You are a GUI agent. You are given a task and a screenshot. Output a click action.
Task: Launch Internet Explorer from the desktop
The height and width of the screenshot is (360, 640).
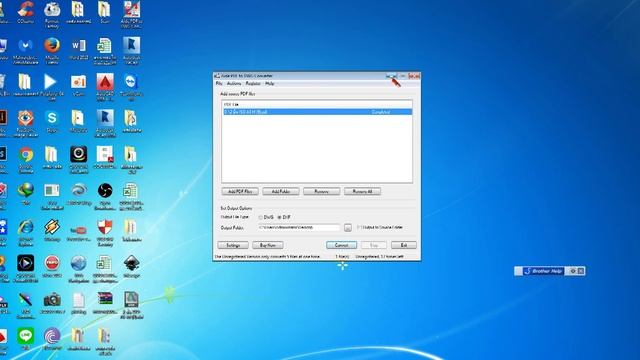tap(26, 227)
